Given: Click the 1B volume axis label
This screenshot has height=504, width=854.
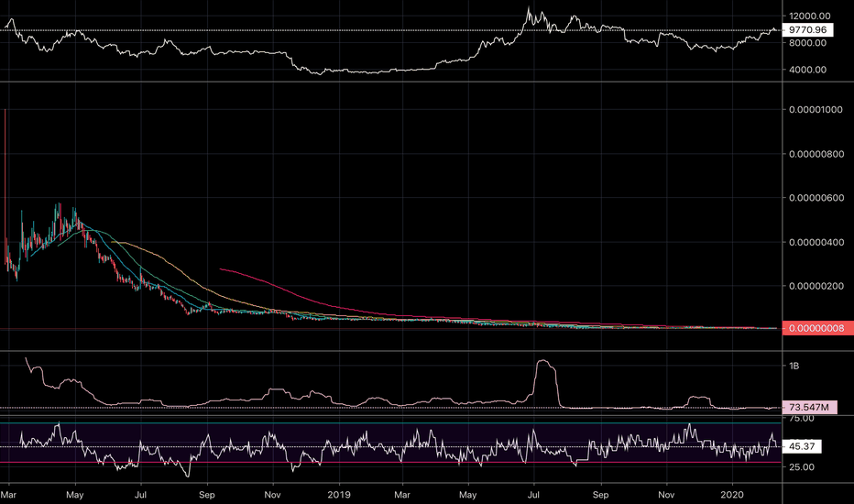Looking at the screenshot, I should pos(794,366).
